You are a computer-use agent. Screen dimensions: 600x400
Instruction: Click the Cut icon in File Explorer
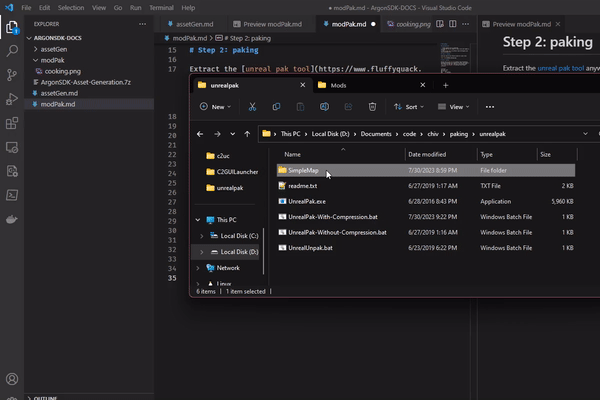[251, 106]
